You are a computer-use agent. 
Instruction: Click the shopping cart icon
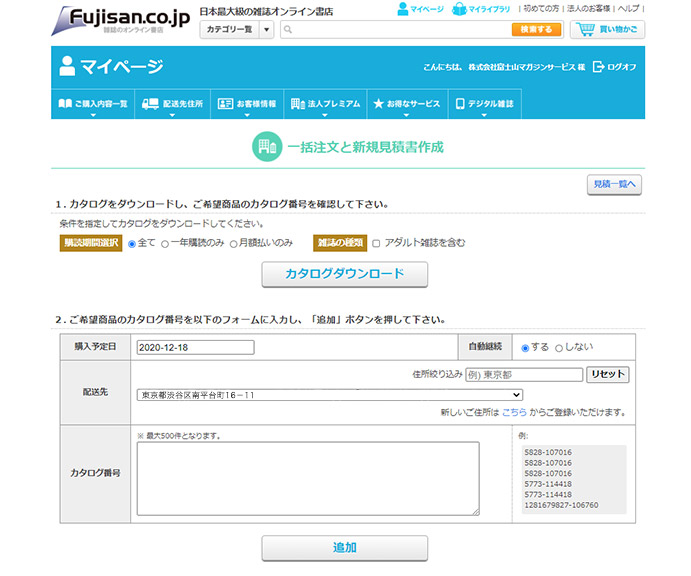[x=586, y=30]
